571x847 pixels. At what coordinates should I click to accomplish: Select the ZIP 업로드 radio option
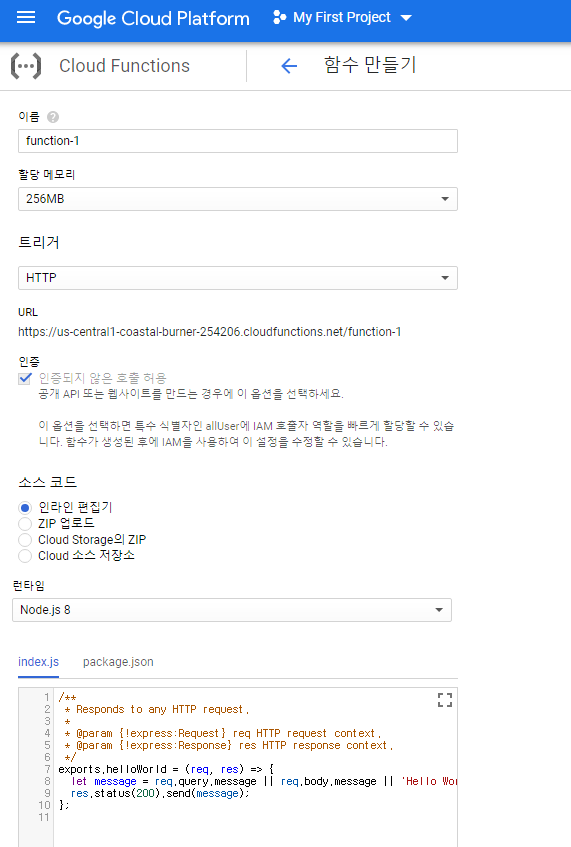coord(25,523)
